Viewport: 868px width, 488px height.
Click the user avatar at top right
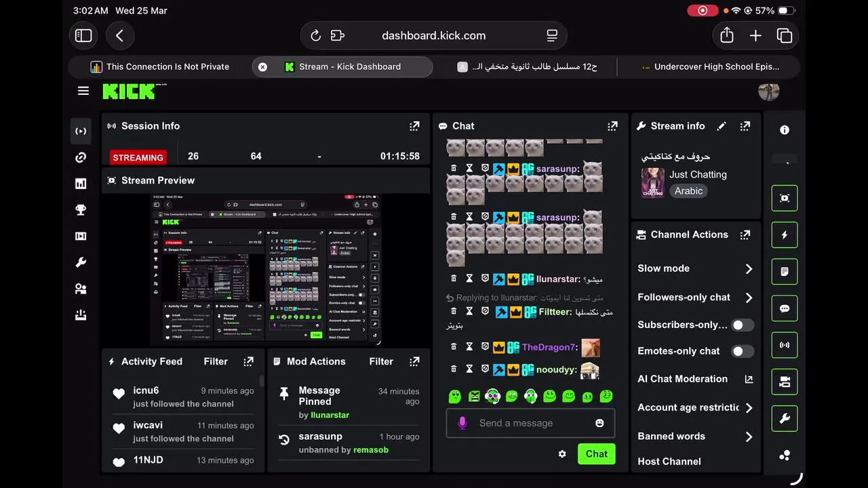pyautogui.click(x=768, y=91)
